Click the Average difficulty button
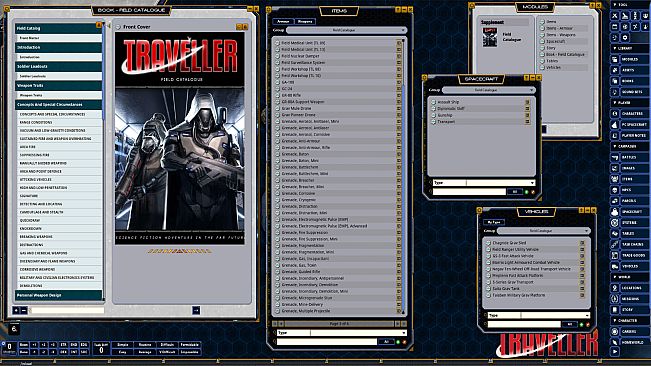This screenshot has width=651, height=366. (145, 352)
